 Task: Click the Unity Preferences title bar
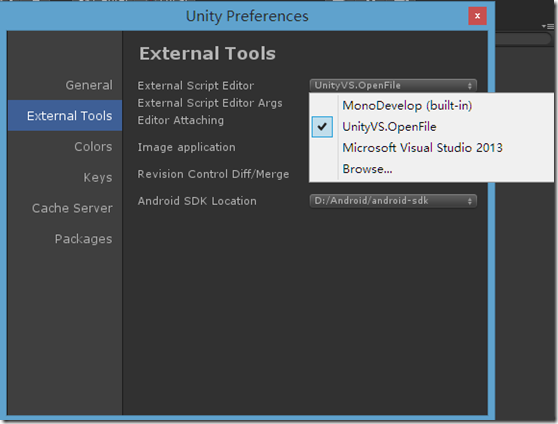(x=247, y=16)
